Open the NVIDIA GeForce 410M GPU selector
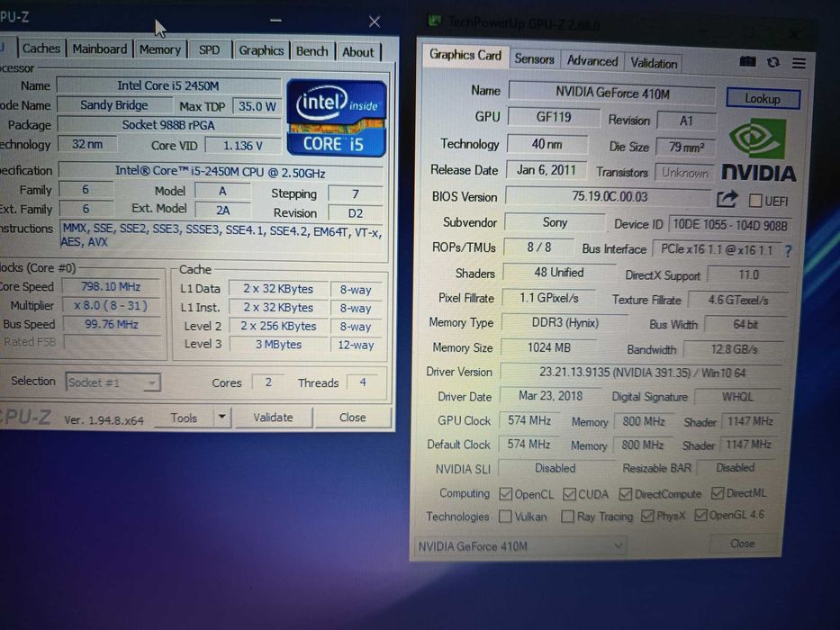Image resolution: width=840 pixels, height=630 pixels. coord(519,546)
